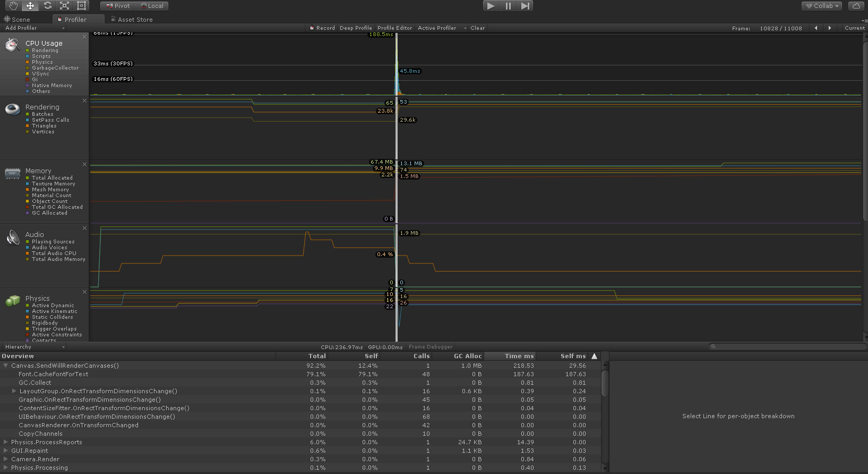Pause the editor playback

(508, 6)
